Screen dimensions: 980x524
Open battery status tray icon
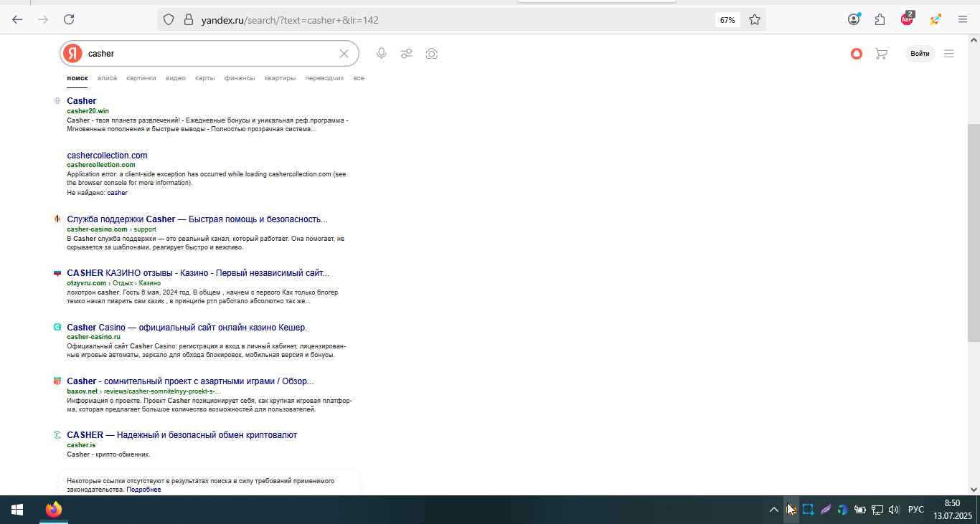[859, 510]
